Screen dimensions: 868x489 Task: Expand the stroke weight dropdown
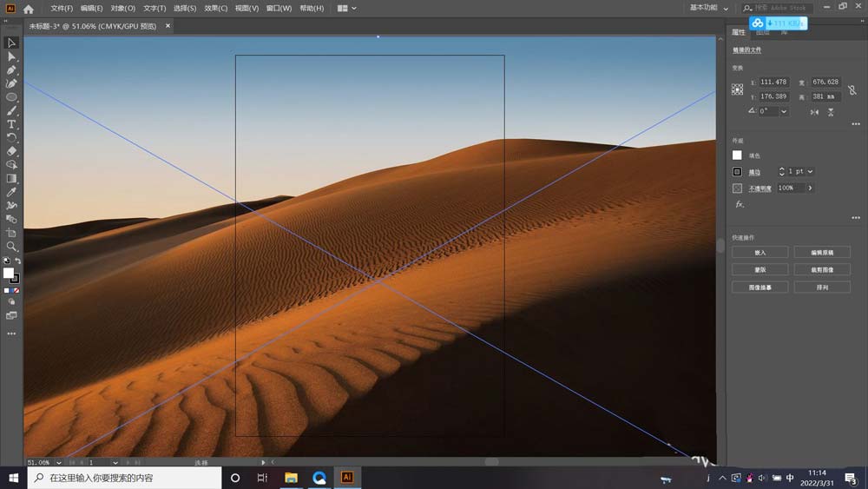(810, 172)
